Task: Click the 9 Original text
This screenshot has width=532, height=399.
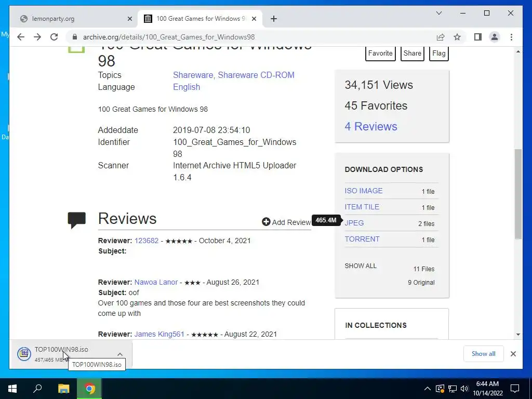Action: pyautogui.click(x=421, y=283)
